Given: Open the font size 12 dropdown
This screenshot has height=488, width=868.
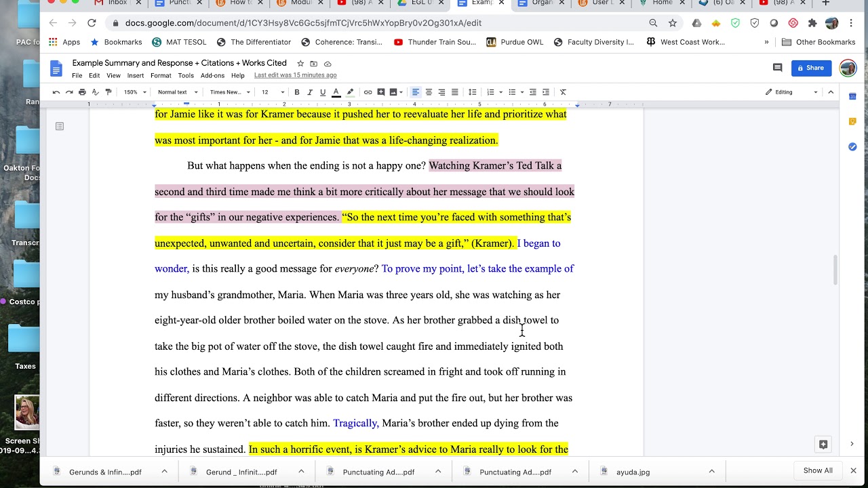Looking at the screenshot, I should pos(273,92).
